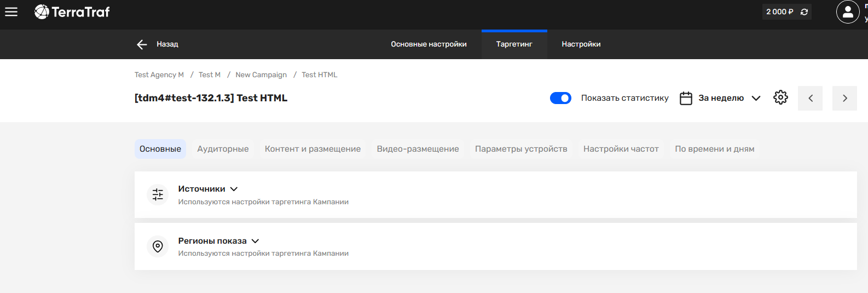
Task: Click Показать статистику label
Action: click(x=625, y=98)
